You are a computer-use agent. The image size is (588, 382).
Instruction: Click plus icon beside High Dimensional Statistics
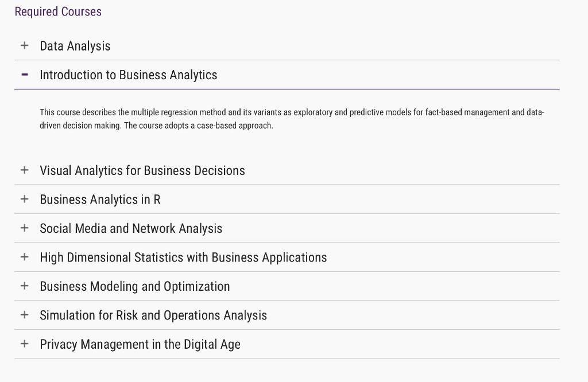point(24,257)
